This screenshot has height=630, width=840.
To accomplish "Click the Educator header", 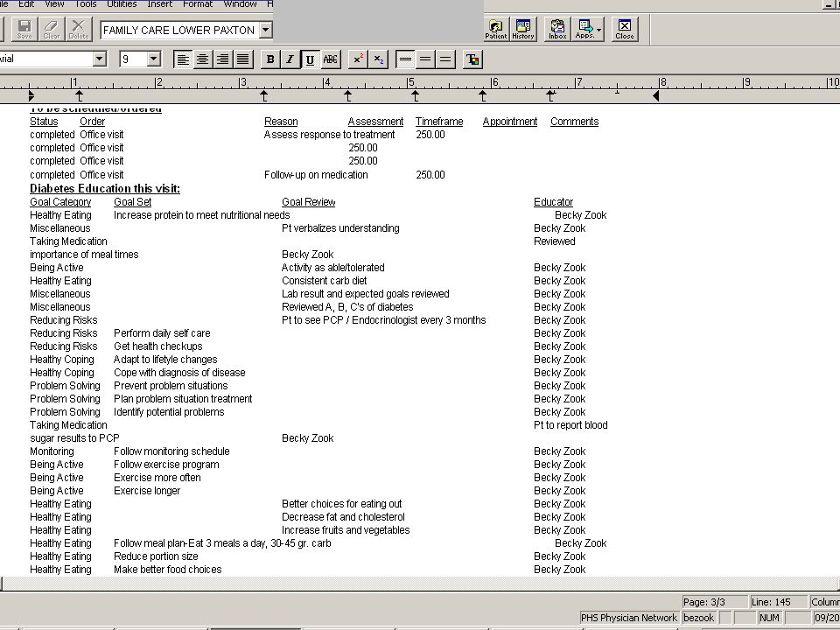I will pos(553,202).
